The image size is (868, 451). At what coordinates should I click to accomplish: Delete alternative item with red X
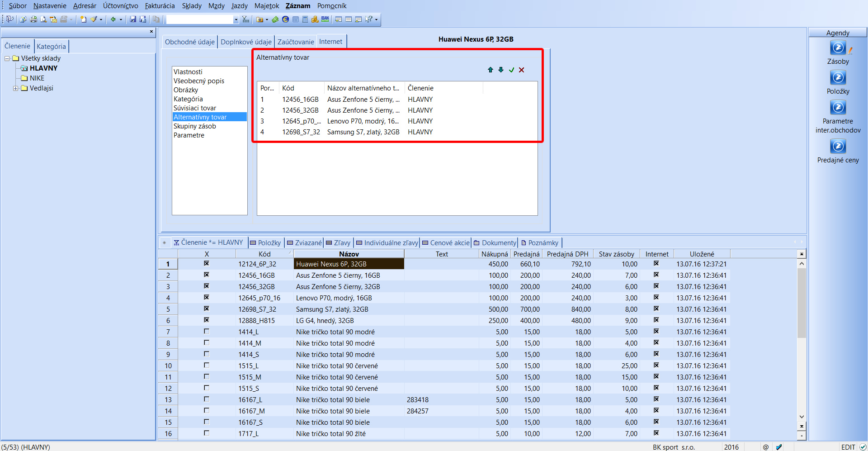tap(522, 70)
